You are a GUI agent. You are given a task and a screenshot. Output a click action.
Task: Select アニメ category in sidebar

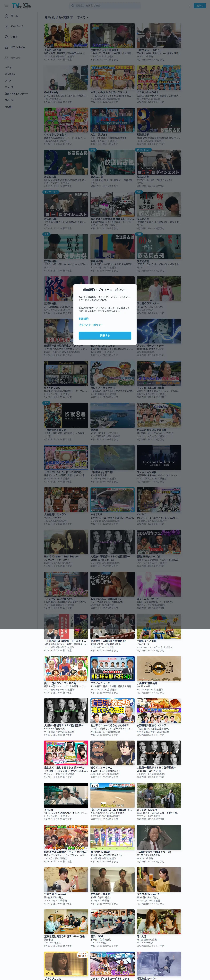8,81
